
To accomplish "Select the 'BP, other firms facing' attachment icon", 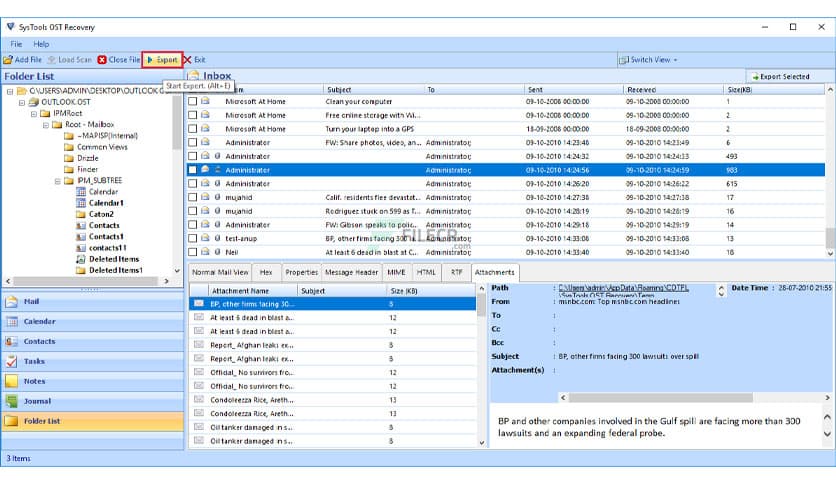I will pos(198,304).
